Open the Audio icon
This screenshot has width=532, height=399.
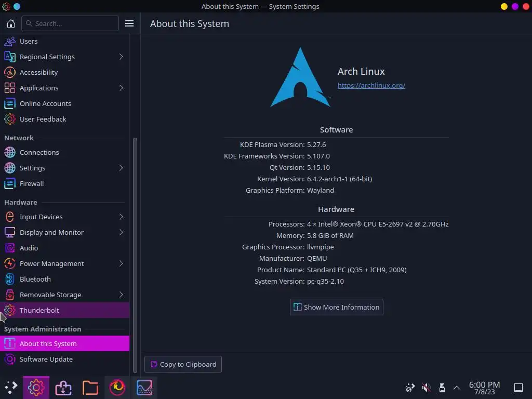10,248
